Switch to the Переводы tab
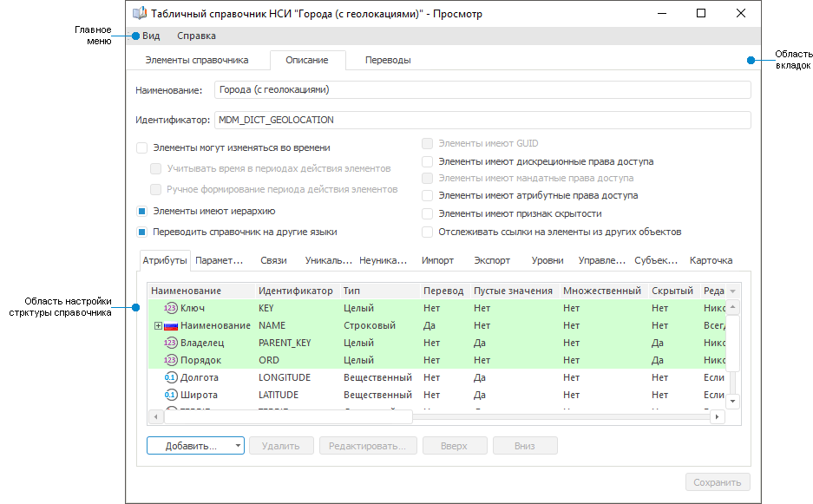 (x=388, y=60)
